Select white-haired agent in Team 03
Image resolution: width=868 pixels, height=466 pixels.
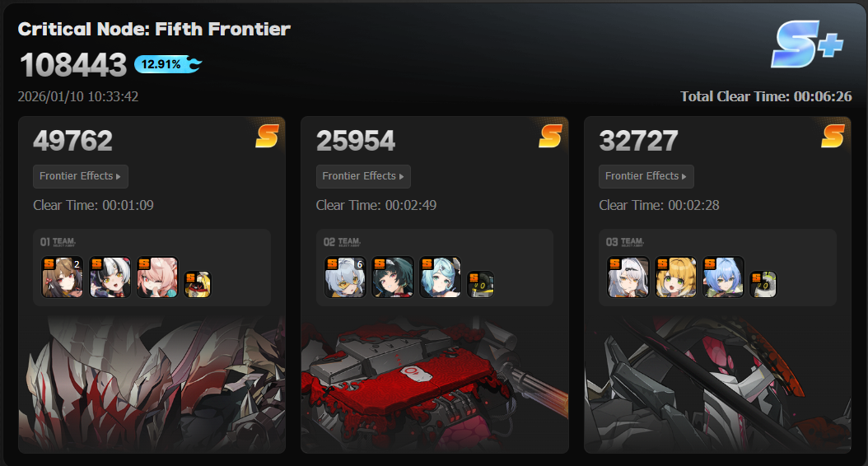[x=628, y=277]
